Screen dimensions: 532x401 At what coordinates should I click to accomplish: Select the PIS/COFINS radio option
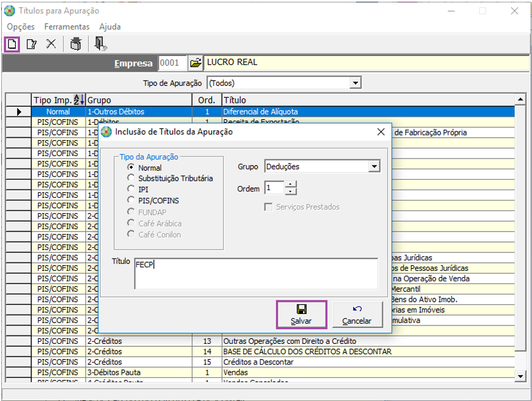tap(131, 200)
